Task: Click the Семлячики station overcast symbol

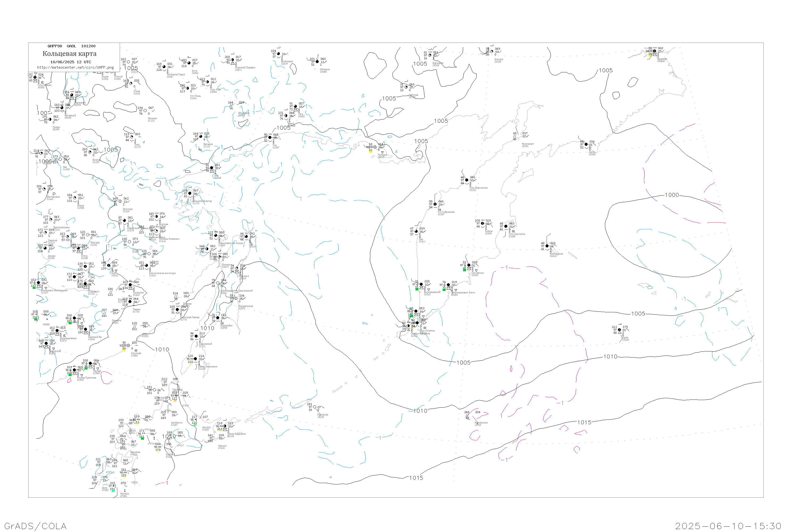Action: [x=469, y=265]
